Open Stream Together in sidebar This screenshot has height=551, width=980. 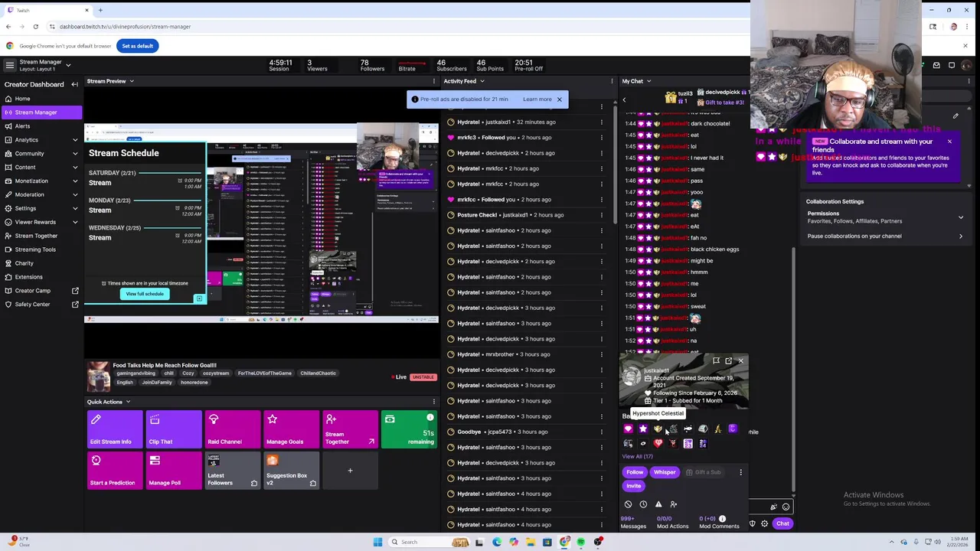[x=42, y=236]
